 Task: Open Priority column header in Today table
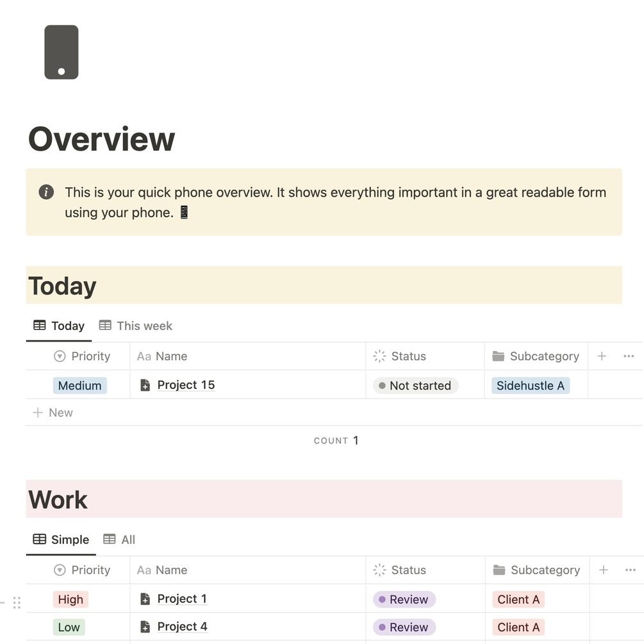point(82,356)
